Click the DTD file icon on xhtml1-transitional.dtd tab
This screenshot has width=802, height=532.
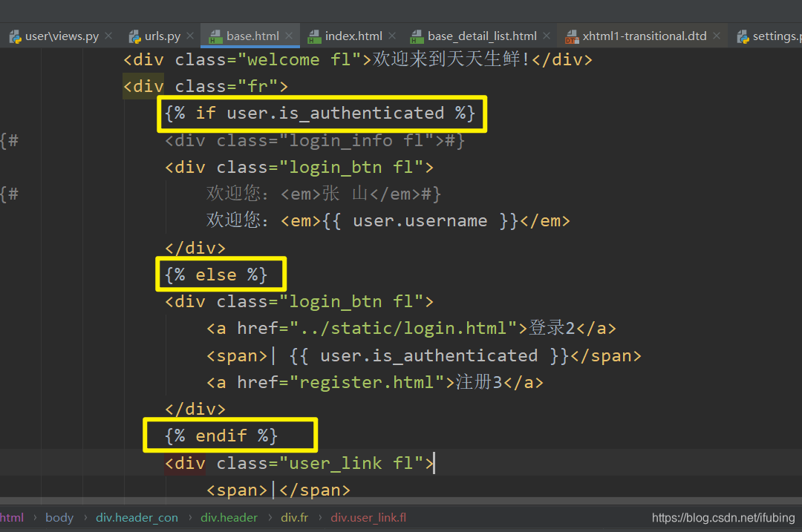tap(572, 36)
